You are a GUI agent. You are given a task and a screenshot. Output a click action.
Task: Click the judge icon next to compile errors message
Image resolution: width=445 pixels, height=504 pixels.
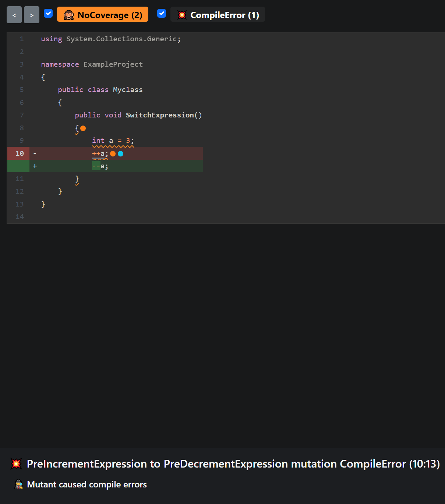tap(19, 484)
